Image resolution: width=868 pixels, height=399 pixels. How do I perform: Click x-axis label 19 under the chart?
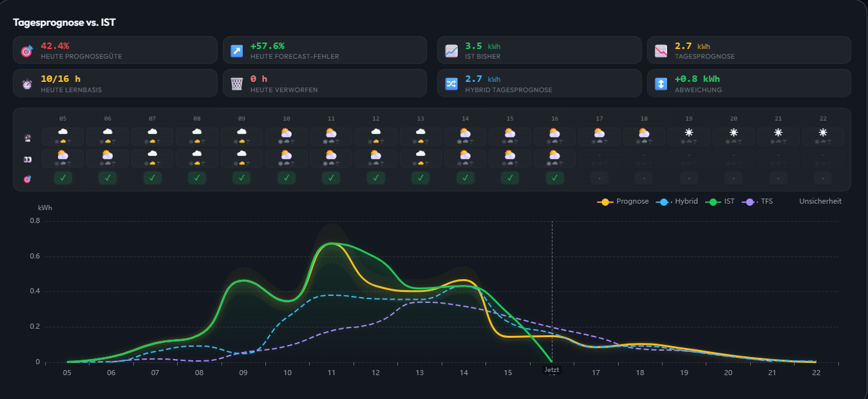pyautogui.click(x=684, y=373)
